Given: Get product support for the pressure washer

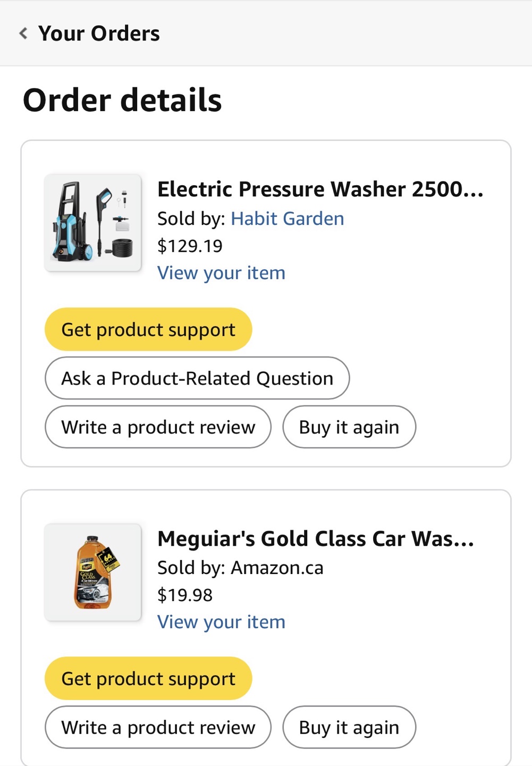Looking at the screenshot, I should coord(148,329).
